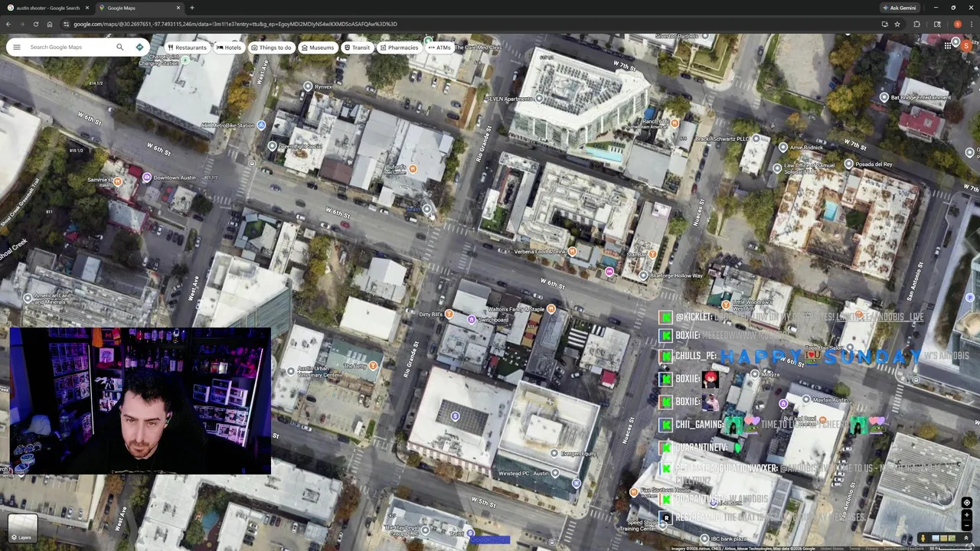The image size is (980, 551).
Task: Click the Ask Gemini button
Action: point(899,8)
